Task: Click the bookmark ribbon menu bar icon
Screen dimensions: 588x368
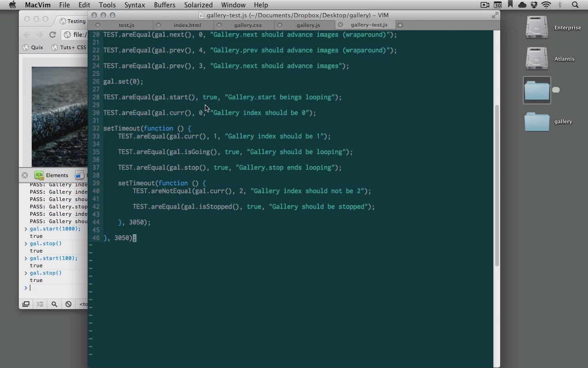Action: [x=510, y=5]
